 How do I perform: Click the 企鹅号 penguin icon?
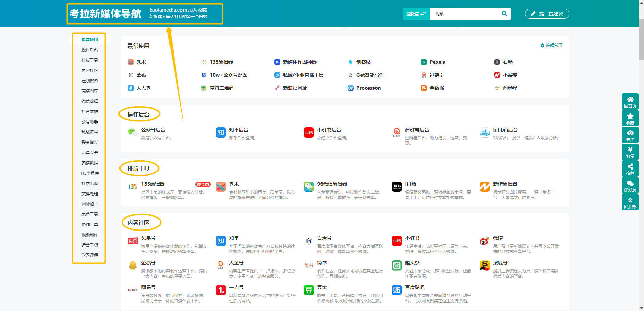pyautogui.click(x=133, y=265)
